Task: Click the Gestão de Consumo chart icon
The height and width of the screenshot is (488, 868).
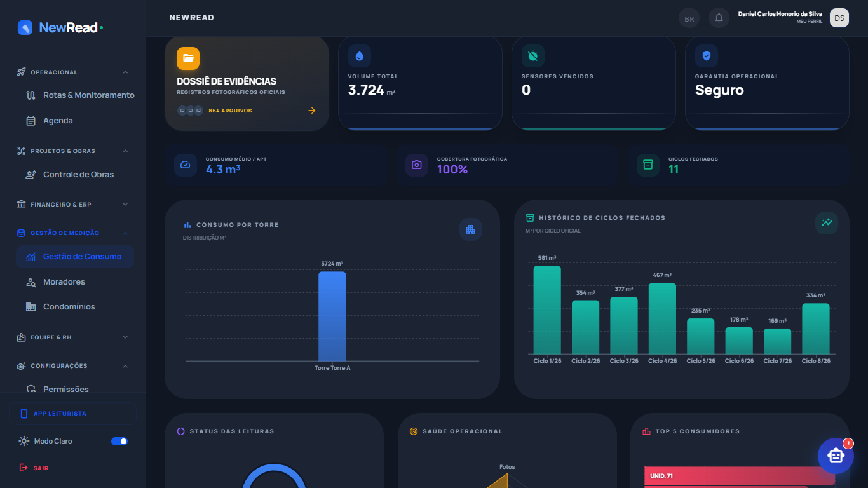Action: (31, 257)
